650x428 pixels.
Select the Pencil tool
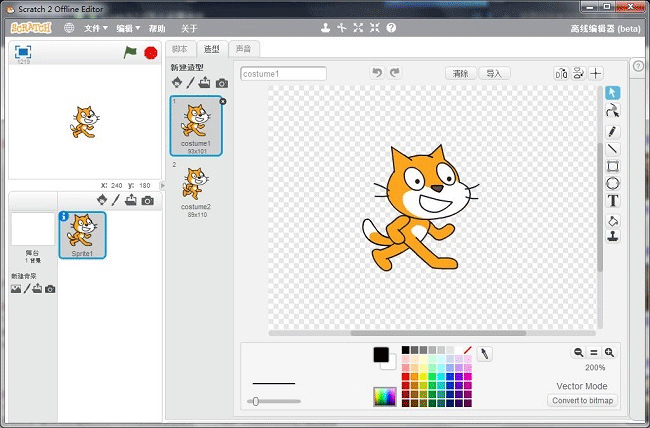click(613, 131)
